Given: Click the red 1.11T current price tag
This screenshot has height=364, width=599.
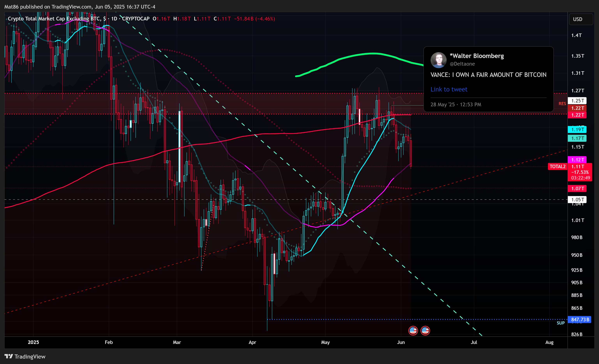Looking at the screenshot, I should pos(578,167).
